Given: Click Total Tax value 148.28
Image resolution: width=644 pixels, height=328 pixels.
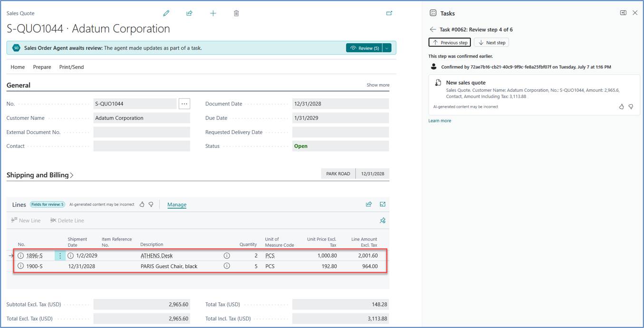Looking at the screenshot, I should point(341,304).
